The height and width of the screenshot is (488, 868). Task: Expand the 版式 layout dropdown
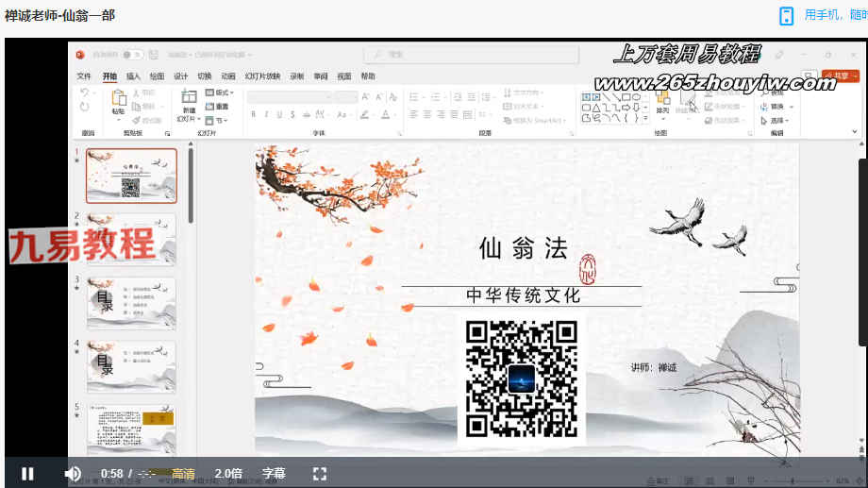point(220,93)
